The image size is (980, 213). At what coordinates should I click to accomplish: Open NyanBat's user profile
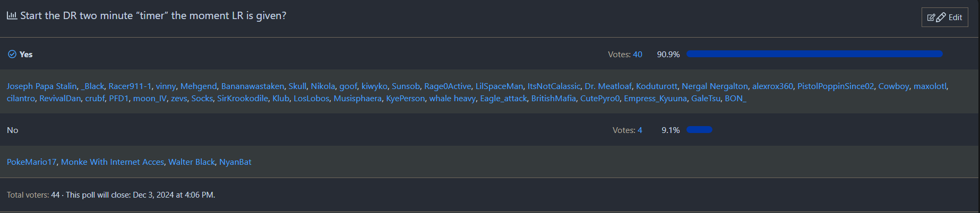pos(235,162)
